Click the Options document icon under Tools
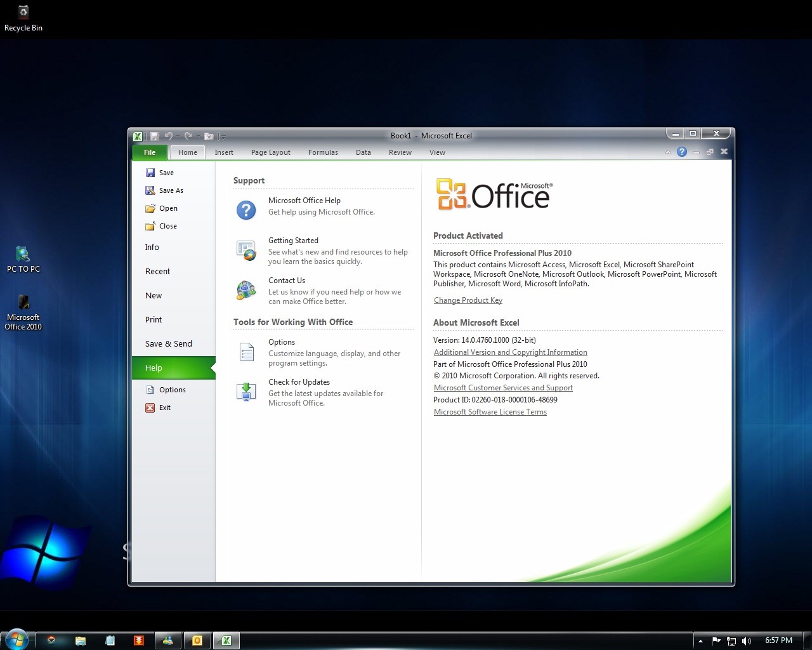This screenshot has width=812, height=650. tap(246, 352)
